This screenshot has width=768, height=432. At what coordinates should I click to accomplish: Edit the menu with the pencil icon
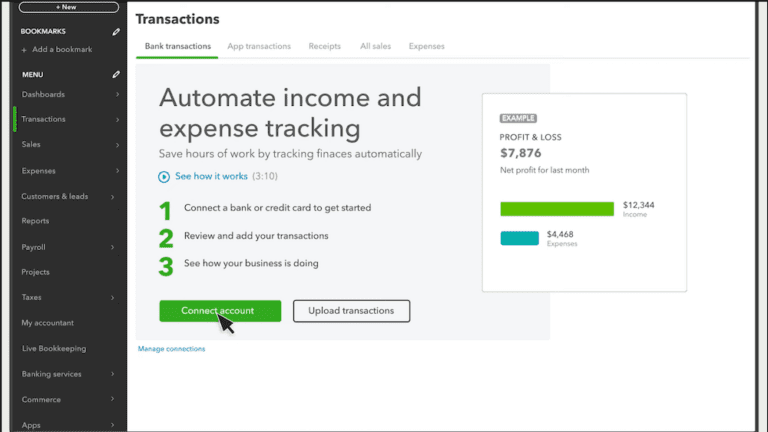coord(116,74)
